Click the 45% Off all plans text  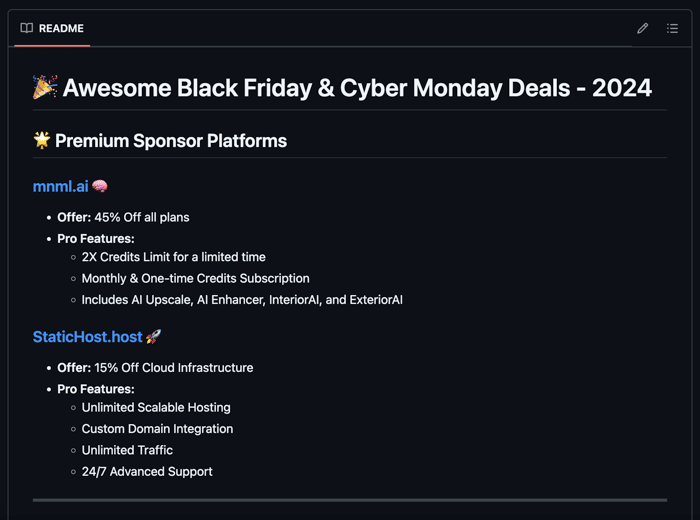[142, 217]
